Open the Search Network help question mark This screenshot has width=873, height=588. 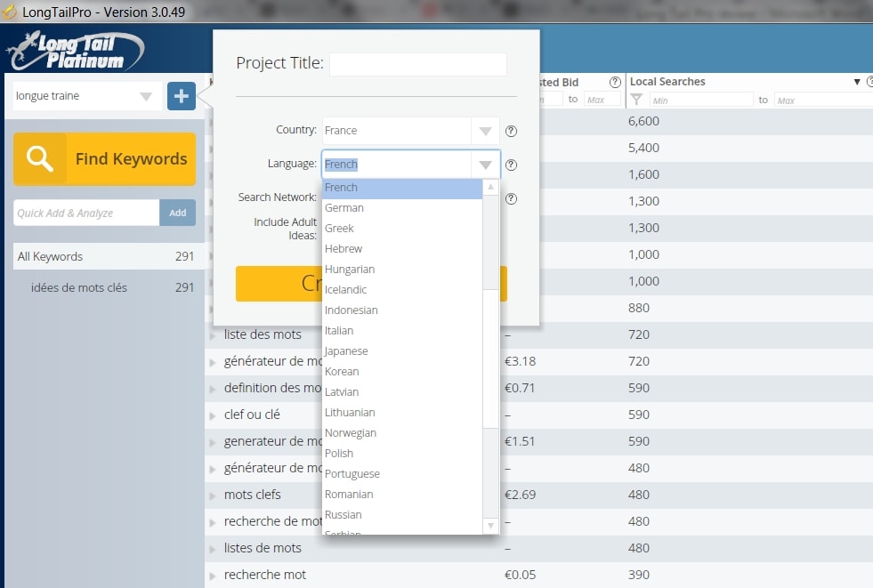point(511,199)
